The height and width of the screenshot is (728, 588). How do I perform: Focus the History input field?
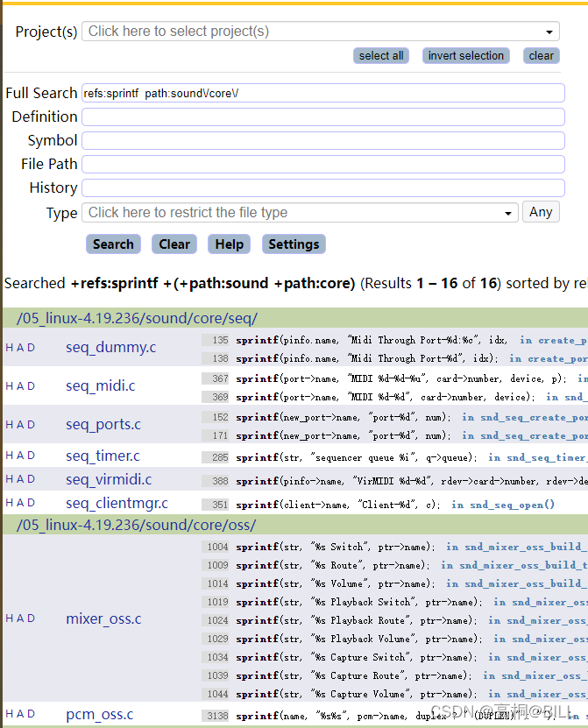pyautogui.click(x=323, y=187)
